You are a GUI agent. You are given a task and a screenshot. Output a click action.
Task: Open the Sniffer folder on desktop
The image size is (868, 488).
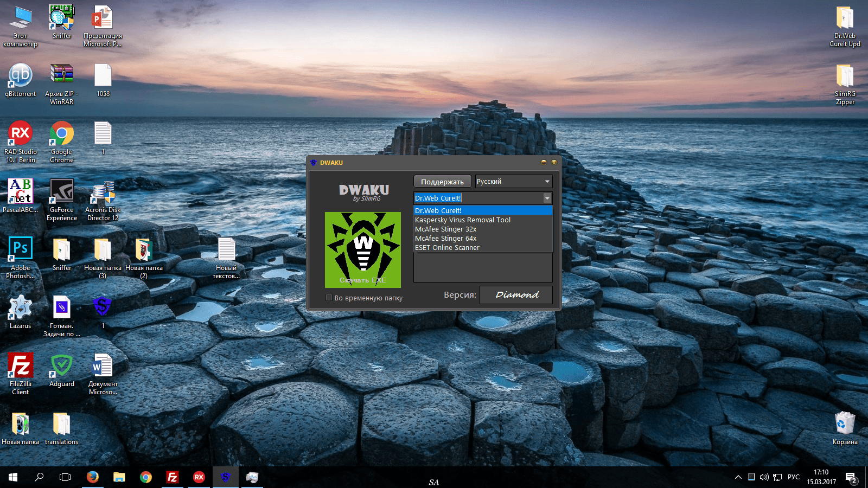(61, 254)
